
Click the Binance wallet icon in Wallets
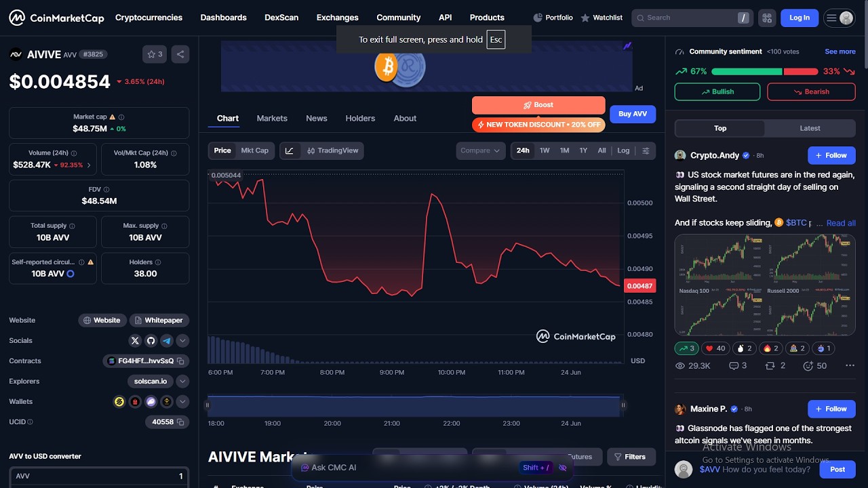166,401
